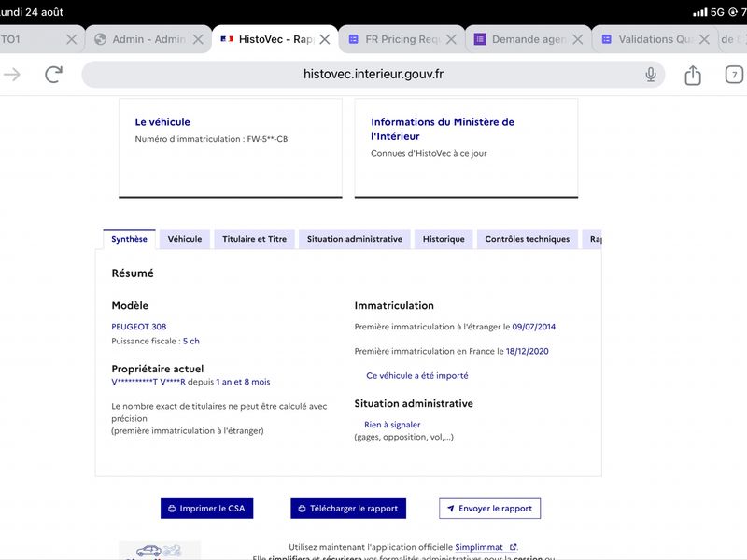747x560 pixels.
Task: Click the PEUGEOT 308 model text
Action: pyautogui.click(x=138, y=327)
